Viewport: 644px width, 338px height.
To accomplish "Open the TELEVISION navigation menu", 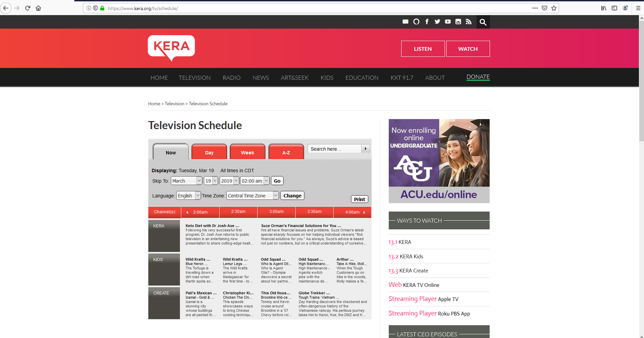I will (194, 78).
